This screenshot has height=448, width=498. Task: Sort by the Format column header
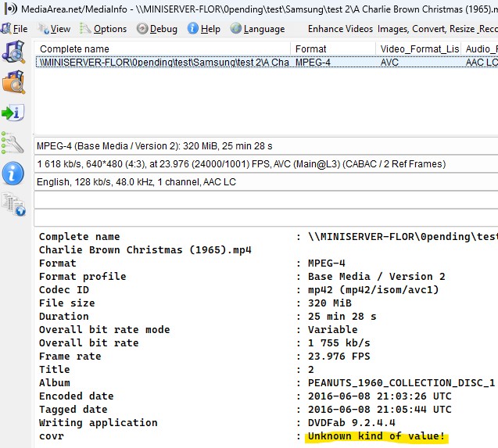[333, 49]
